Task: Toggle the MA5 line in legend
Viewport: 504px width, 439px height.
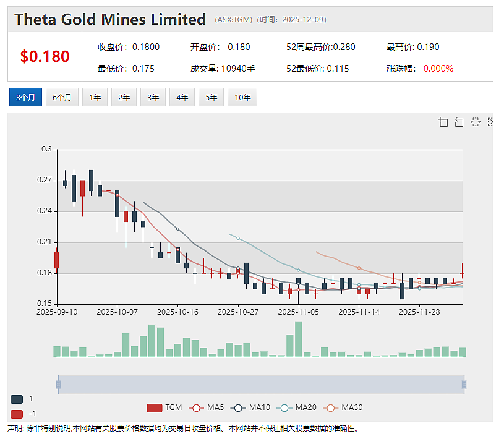Action: pyautogui.click(x=206, y=408)
